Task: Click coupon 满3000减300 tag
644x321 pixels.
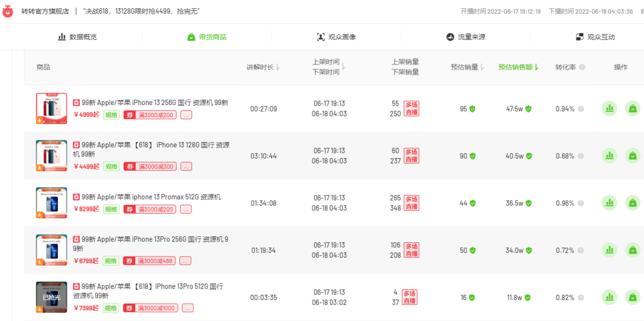Action: coord(150,166)
